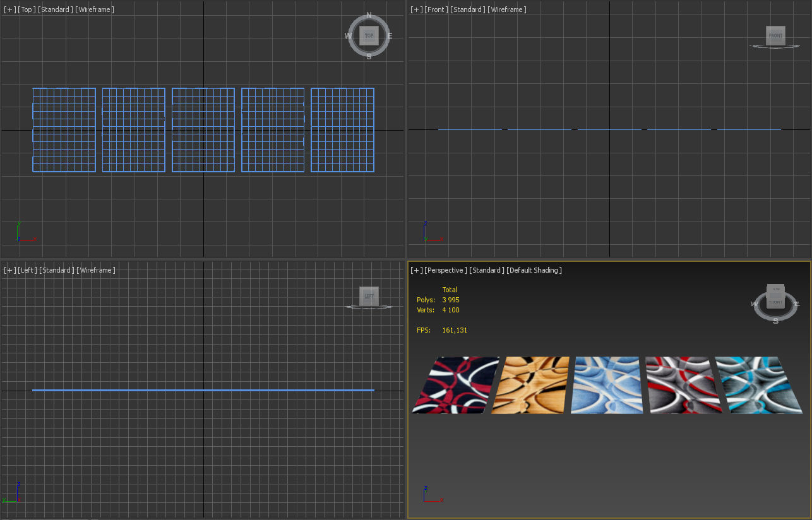Viewport: 812px width, 520px height.
Task: Click the rug edge line in Left viewport
Action: click(x=203, y=390)
